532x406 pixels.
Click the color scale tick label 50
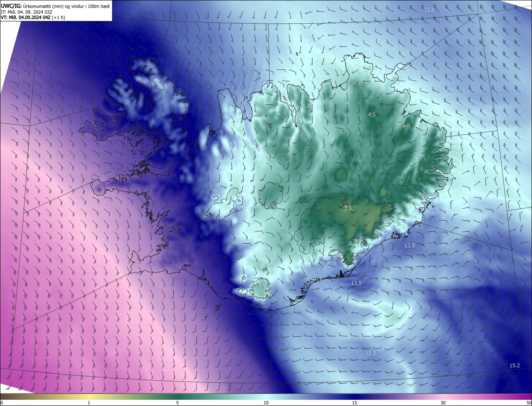tap(529, 403)
